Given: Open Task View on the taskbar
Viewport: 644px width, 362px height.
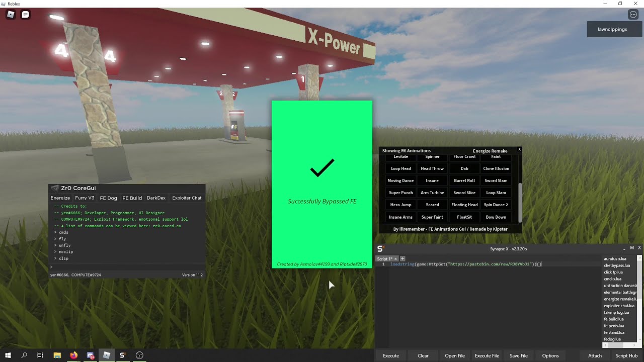Looking at the screenshot, I should 40,355.
